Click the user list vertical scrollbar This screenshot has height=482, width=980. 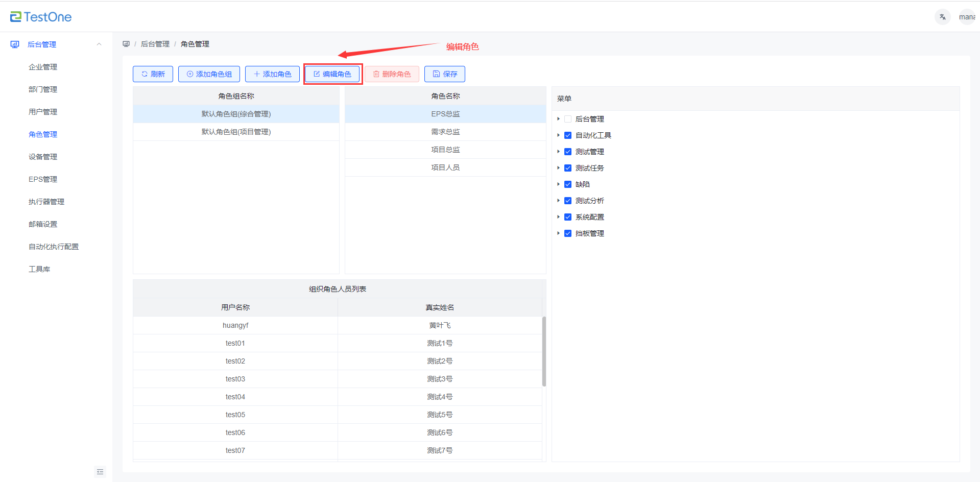coord(544,351)
